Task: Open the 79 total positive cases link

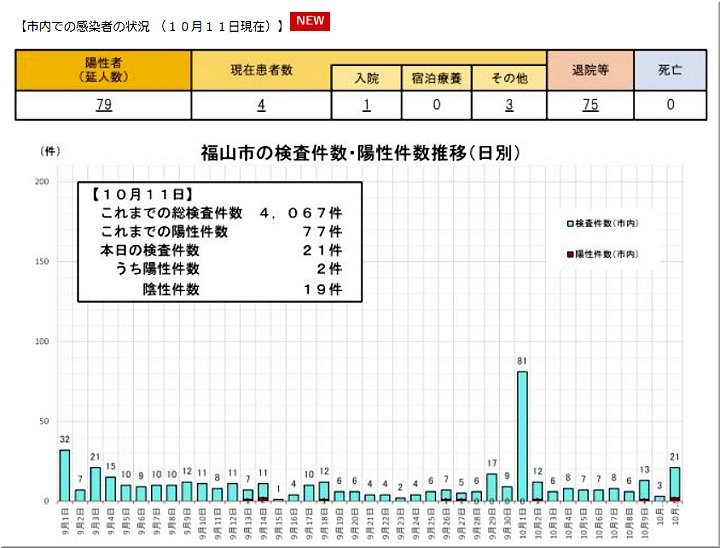Action: click(x=103, y=105)
